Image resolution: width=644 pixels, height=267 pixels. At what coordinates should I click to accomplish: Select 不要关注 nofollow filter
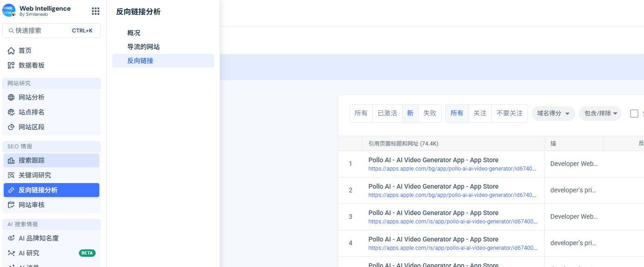point(509,113)
